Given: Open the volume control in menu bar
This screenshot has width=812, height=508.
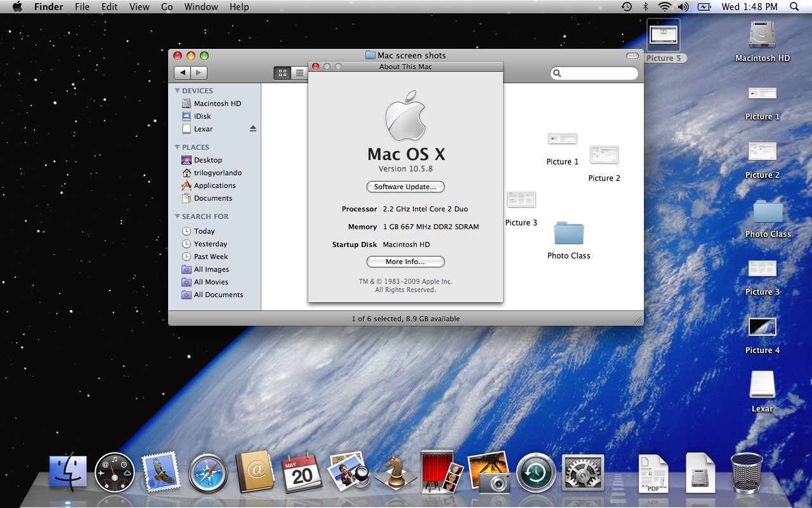Looking at the screenshot, I should point(683,7).
